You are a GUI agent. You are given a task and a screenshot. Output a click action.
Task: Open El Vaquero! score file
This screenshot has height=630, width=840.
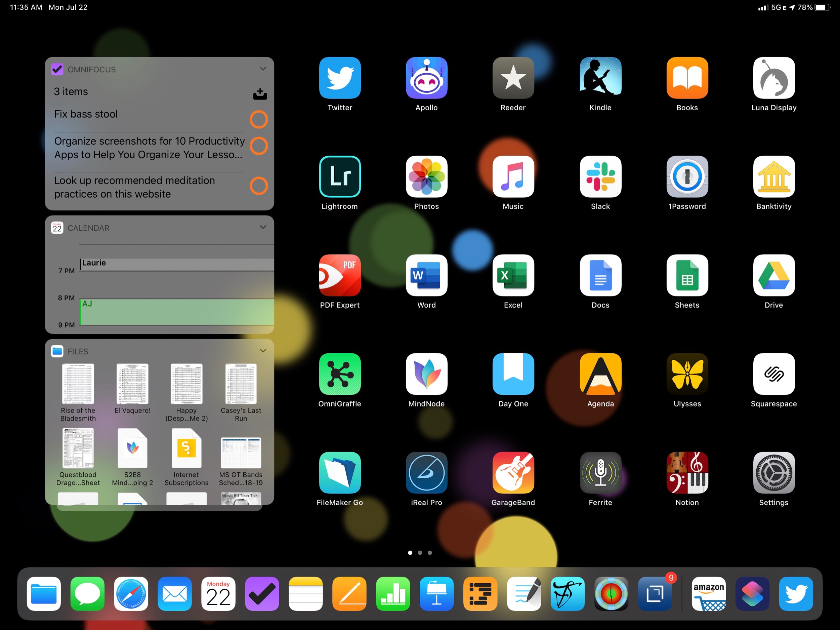(132, 389)
